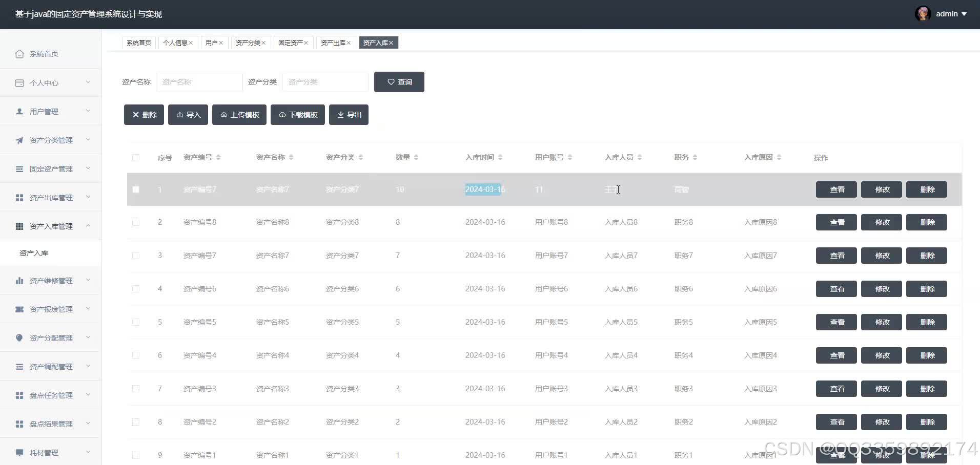Click the 资产入库管理 grid icon
This screenshot has width=980, height=465.
pyautogui.click(x=19, y=226)
